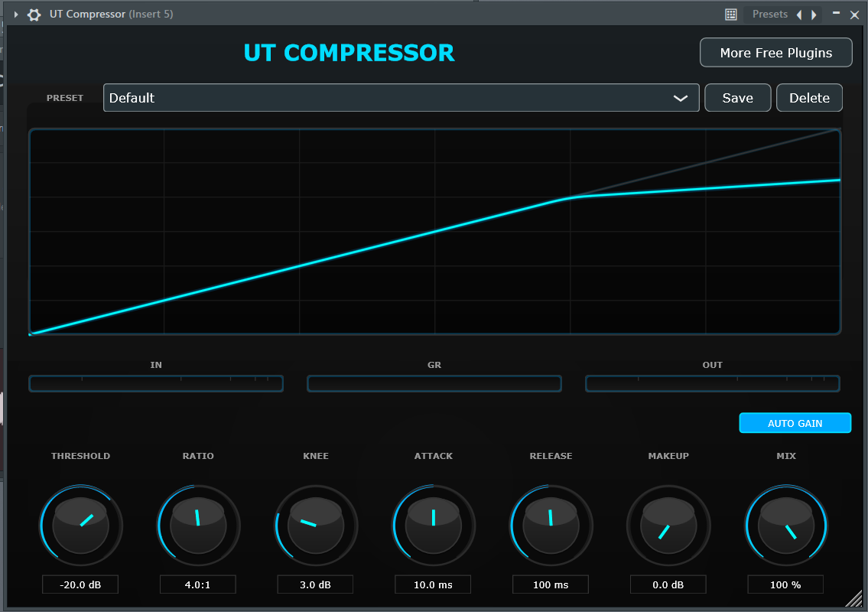Click the Release value field showing 100 ms
Viewport: 868px width, 612px height.
point(551,584)
